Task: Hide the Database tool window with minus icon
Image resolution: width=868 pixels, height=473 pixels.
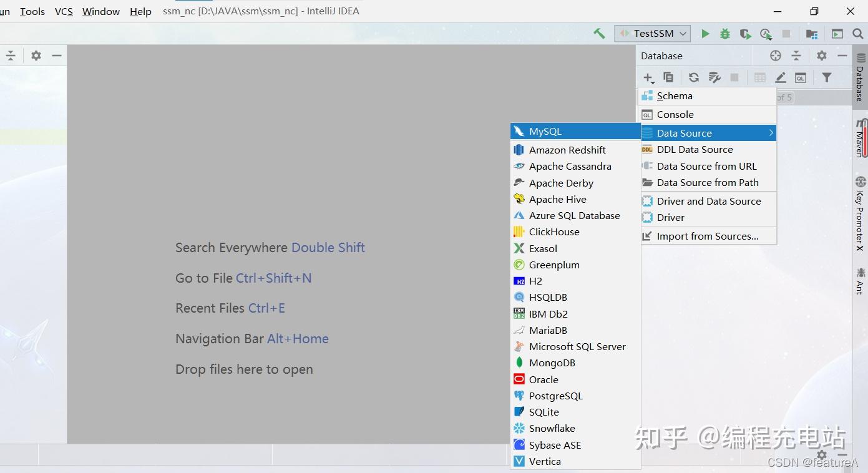Action: pos(842,56)
